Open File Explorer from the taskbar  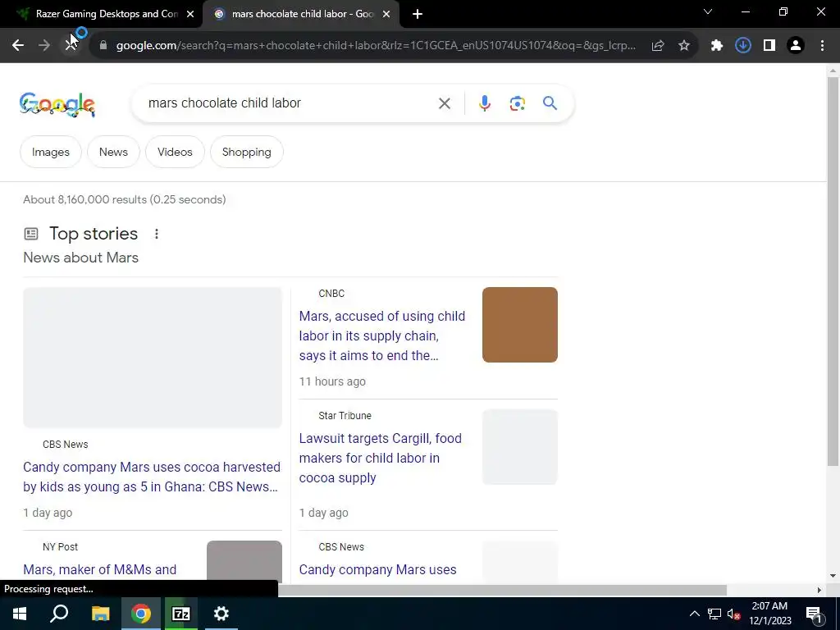click(100, 614)
